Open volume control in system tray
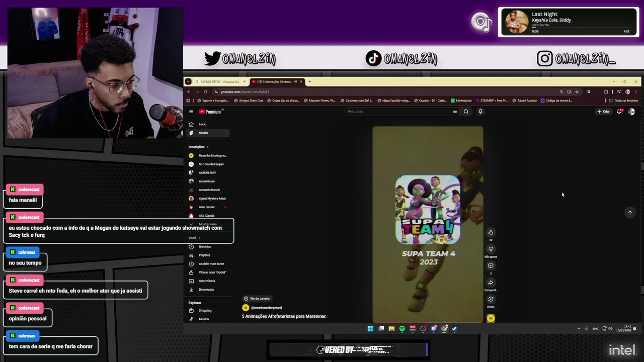644x362 pixels. (x=610, y=329)
